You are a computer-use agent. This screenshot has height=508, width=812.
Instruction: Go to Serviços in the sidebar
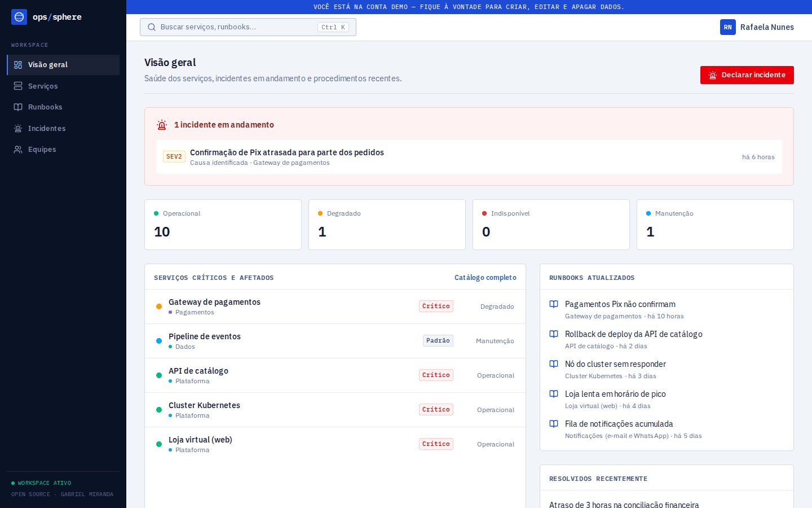click(63, 86)
